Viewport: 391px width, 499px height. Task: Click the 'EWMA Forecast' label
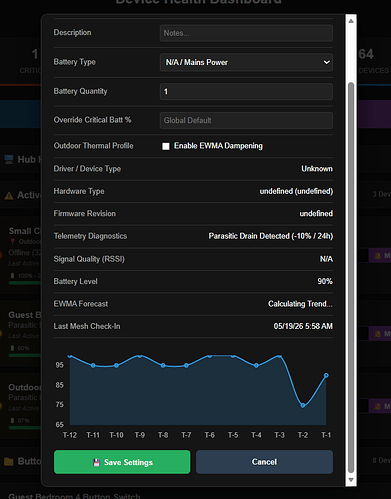81,304
